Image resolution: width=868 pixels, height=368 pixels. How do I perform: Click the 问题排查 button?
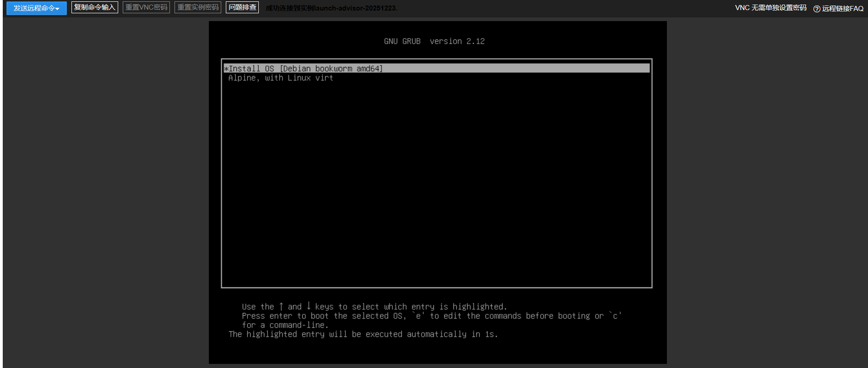tap(242, 7)
